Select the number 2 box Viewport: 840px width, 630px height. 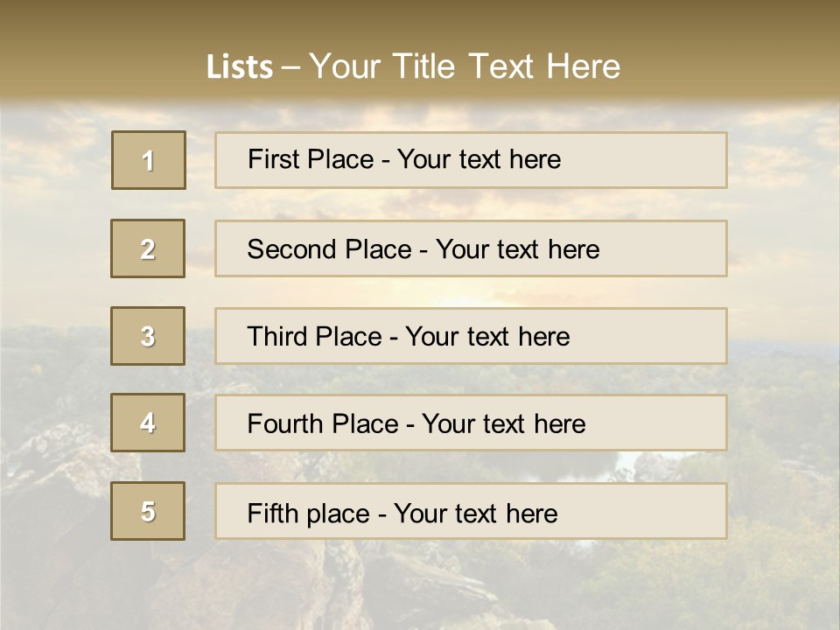[x=148, y=248]
